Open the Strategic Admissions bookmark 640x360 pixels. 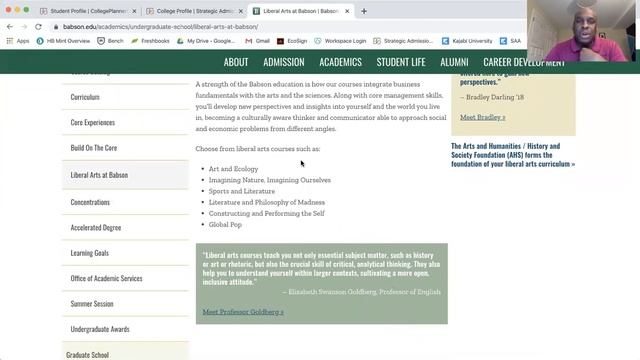[403, 41]
